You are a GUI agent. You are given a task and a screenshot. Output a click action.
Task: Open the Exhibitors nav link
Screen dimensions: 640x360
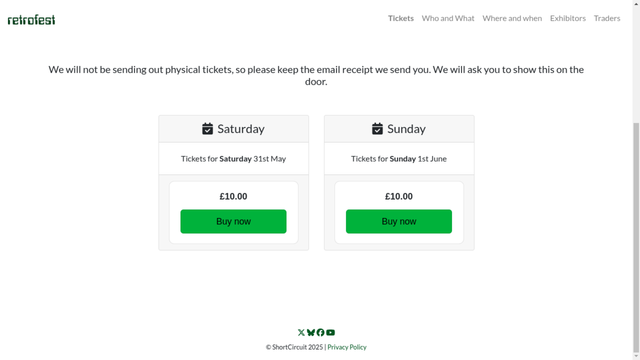pos(568,18)
